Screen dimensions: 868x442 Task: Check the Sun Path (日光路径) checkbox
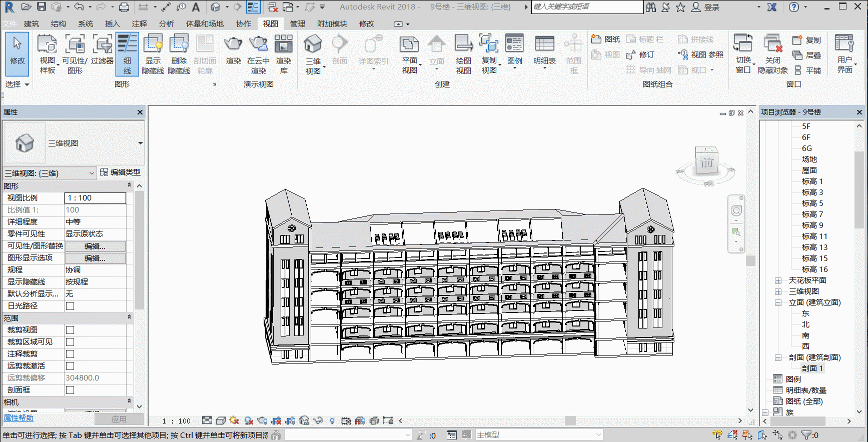[x=70, y=306]
